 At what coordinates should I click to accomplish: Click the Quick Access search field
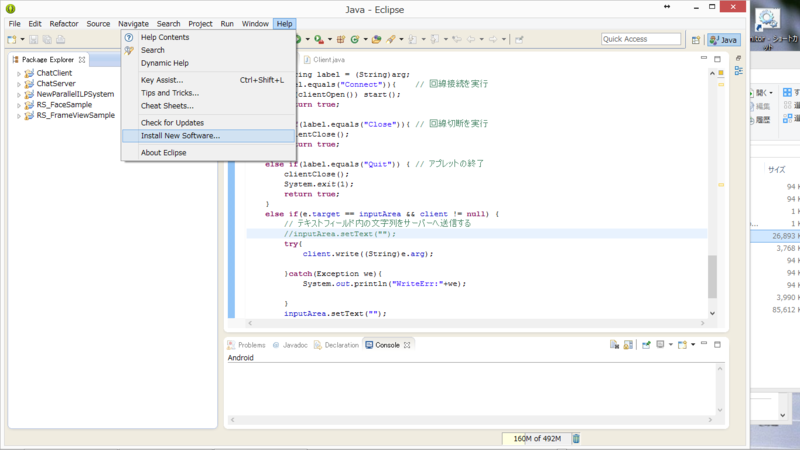(x=641, y=39)
